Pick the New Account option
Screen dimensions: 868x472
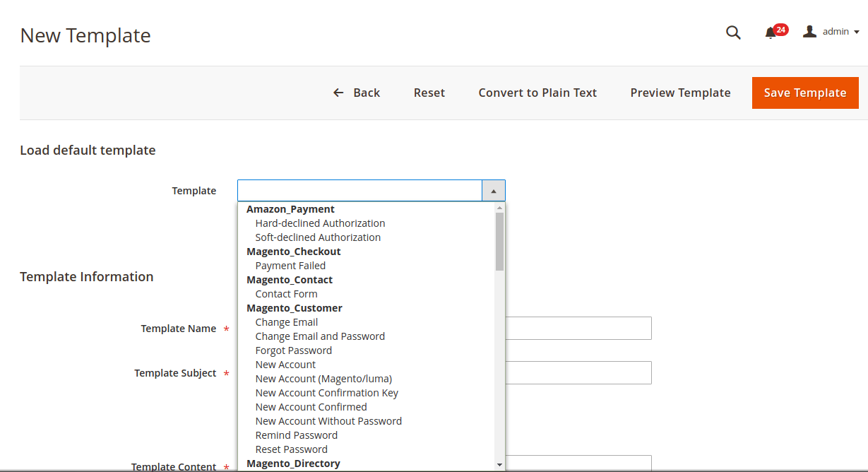285,365
